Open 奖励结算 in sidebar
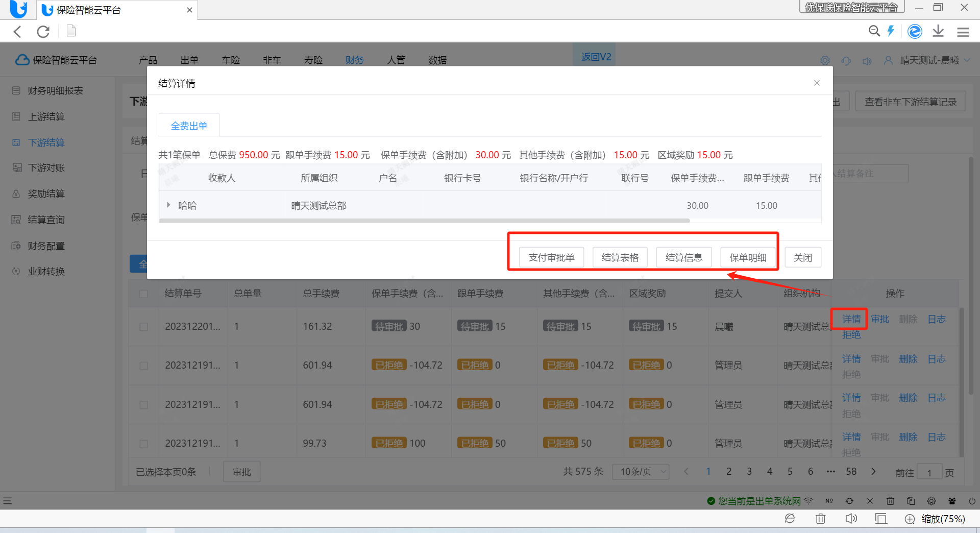This screenshot has width=980, height=533. [x=46, y=194]
